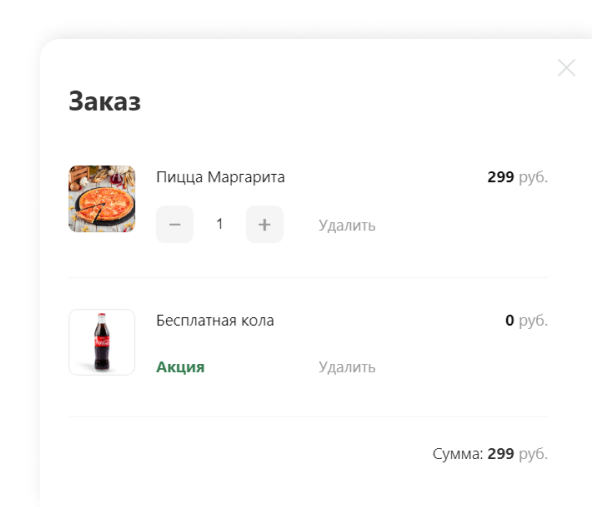Remove Бесплатная кола using Удалить

tap(347, 367)
